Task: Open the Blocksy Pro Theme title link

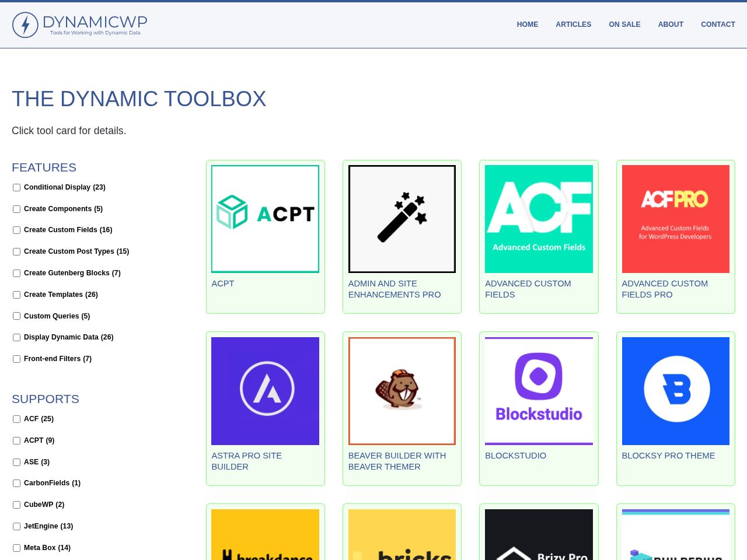Action: [x=668, y=456]
